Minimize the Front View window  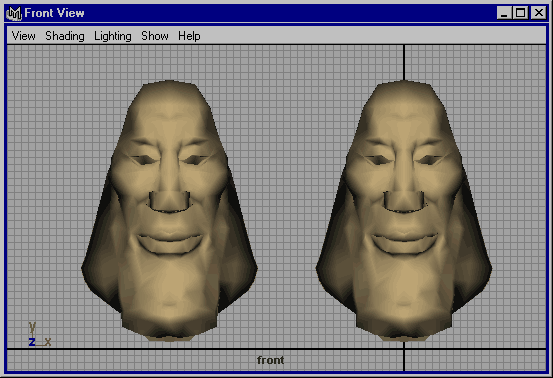504,13
